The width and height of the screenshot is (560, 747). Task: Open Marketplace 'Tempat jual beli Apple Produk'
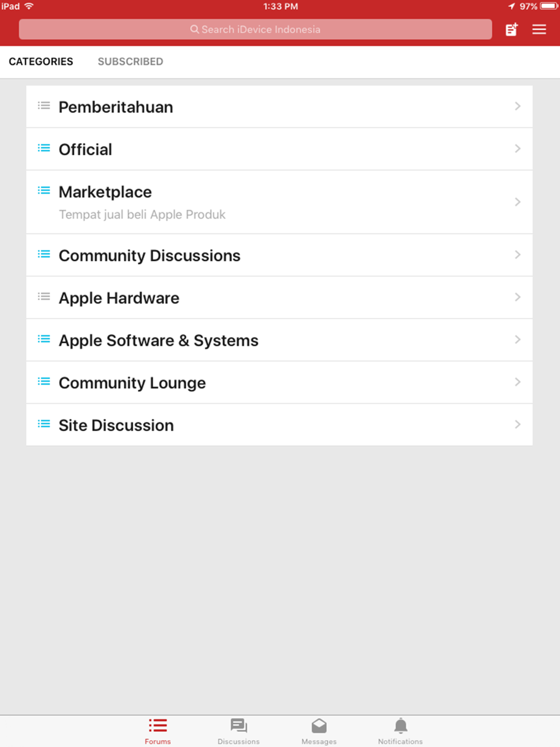pyautogui.click(x=279, y=202)
